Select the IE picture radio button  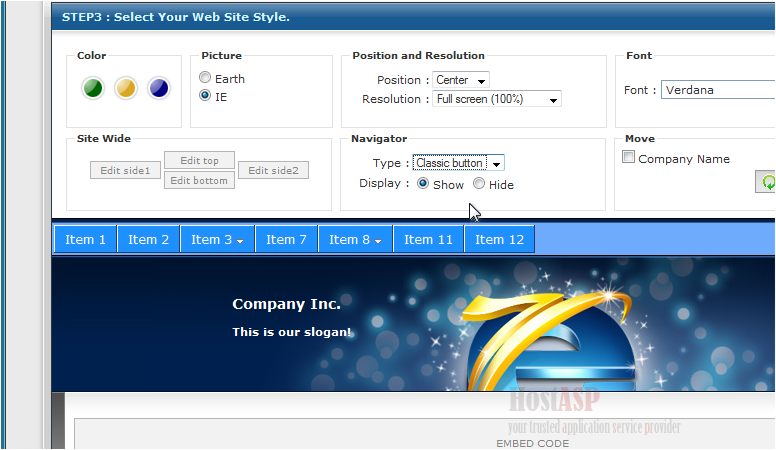click(205, 96)
